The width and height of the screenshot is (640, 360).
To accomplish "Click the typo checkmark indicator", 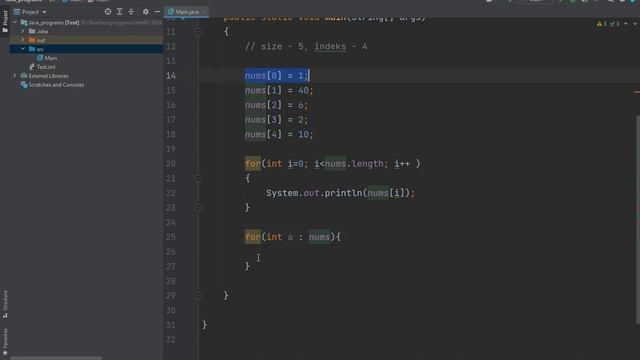I will pyautogui.click(x=612, y=24).
